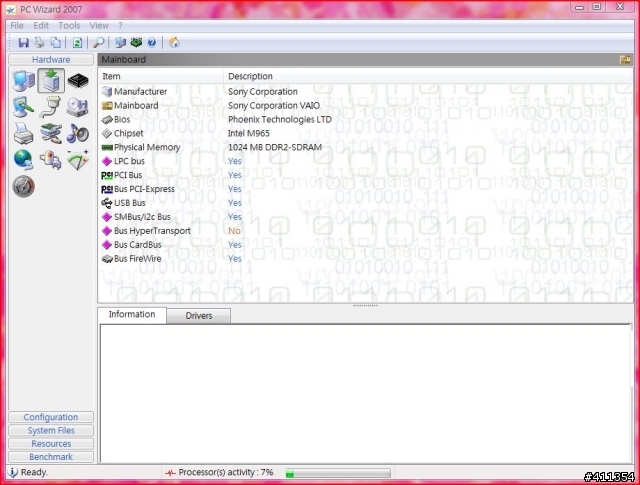Select the Manufacturer row
The width and height of the screenshot is (640, 485).
point(365,91)
